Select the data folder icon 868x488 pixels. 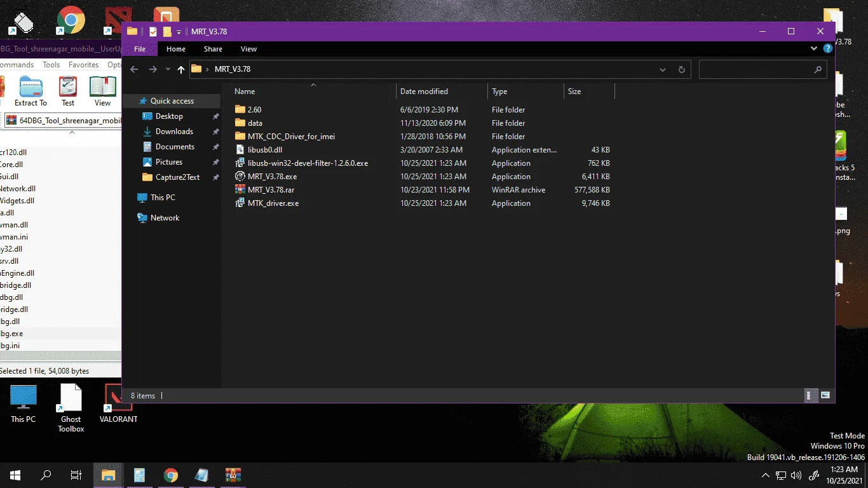[240, 123]
